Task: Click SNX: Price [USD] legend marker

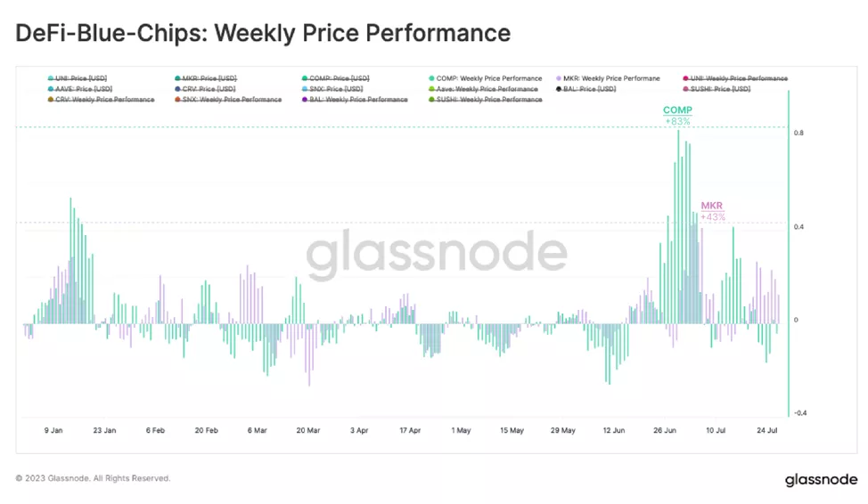Action: [x=304, y=89]
